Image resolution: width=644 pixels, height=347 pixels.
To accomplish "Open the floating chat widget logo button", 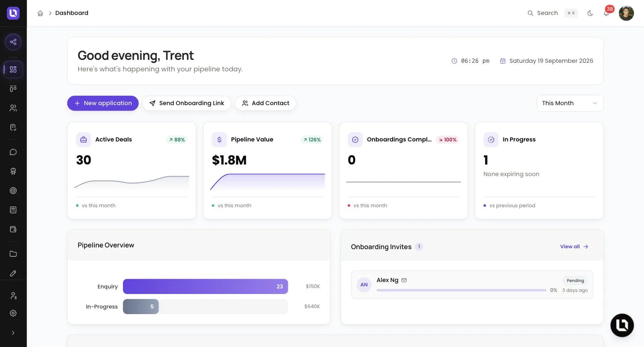I will [622, 325].
